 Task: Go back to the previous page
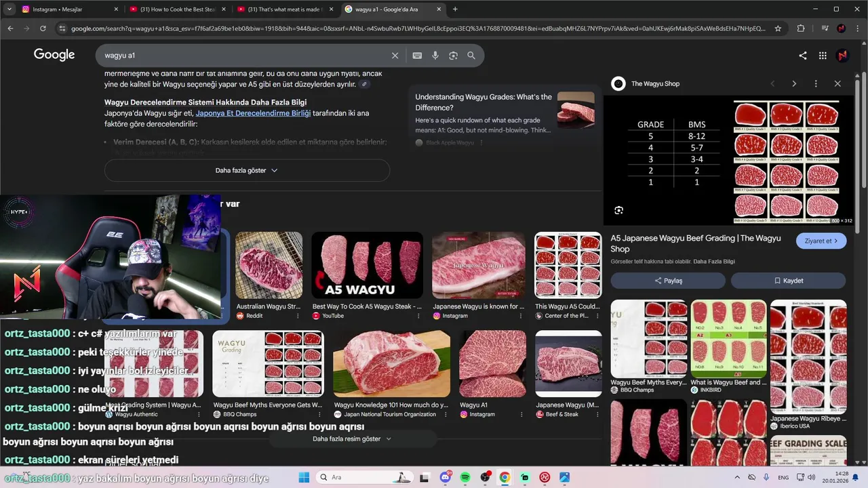pyautogui.click(x=10, y=28)
